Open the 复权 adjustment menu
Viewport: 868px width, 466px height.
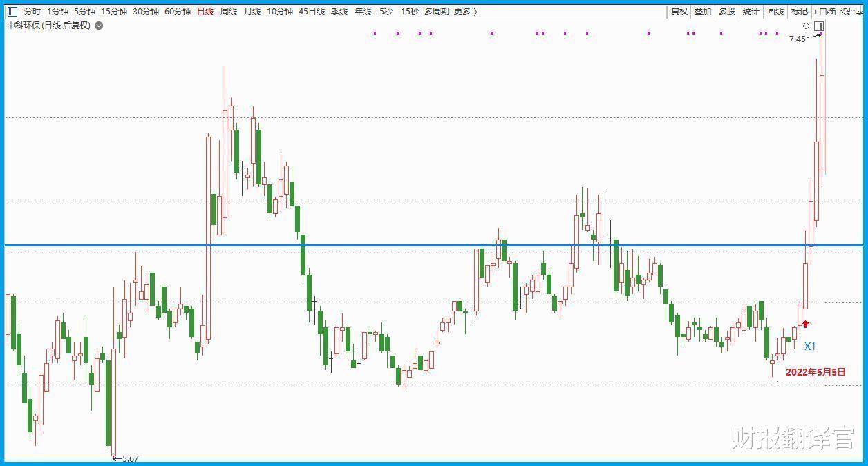tap(679, 12)
